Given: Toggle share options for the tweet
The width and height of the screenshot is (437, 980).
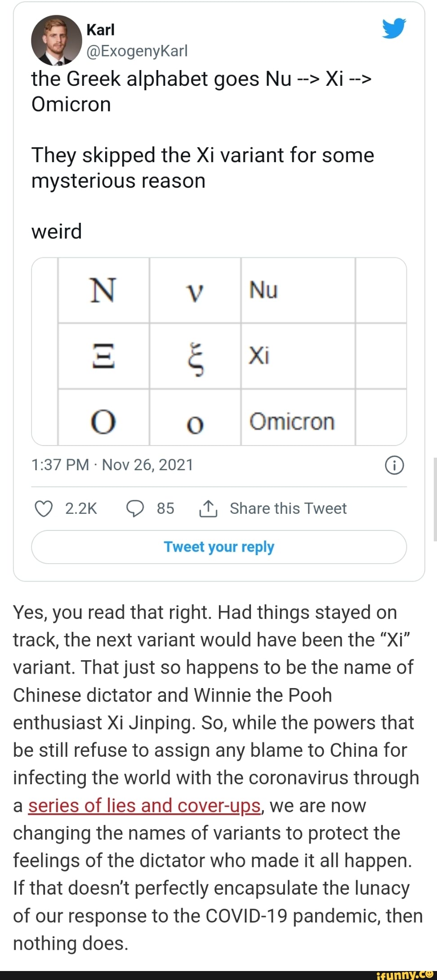Looking at the screenshot, I should pyautogui.click(x=209, y=508).
